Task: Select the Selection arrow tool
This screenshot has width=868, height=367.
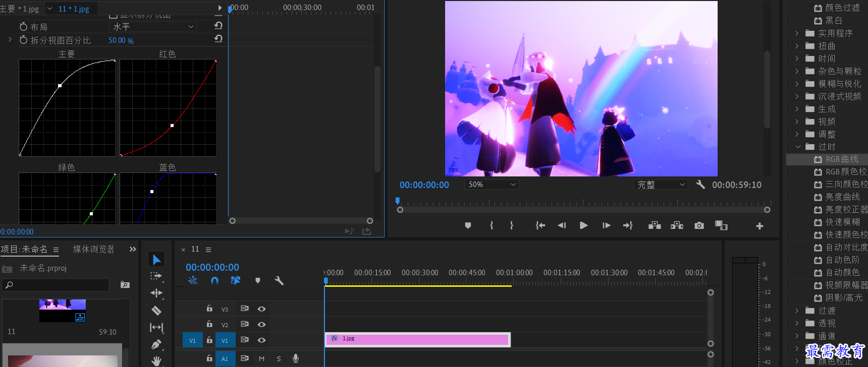Action: pyautogui.click(x=156, y=259)
